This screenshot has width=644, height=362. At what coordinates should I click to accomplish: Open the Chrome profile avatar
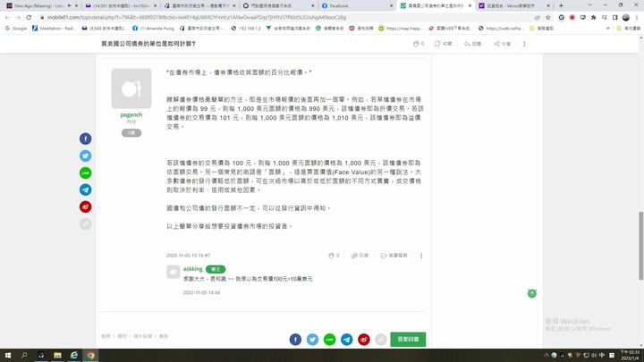tap(626, 18)
